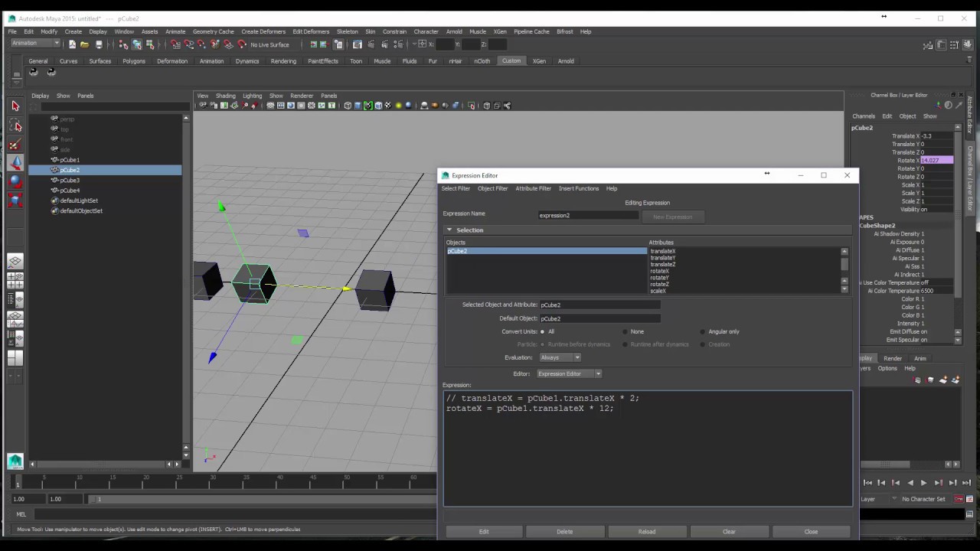The image size is (980, 551).
Task: Select Convert Units Angular only radio button
Action: [702, 331]
